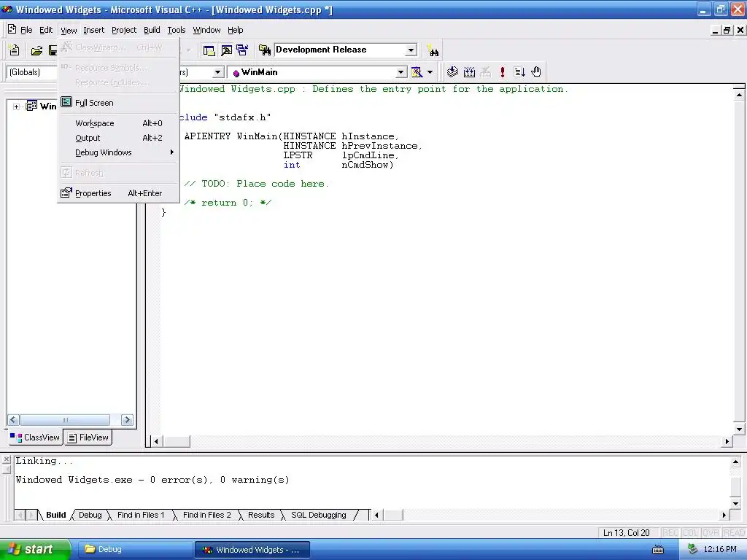Open the Insert menu

pyautogui.click(x=94, y=30)
